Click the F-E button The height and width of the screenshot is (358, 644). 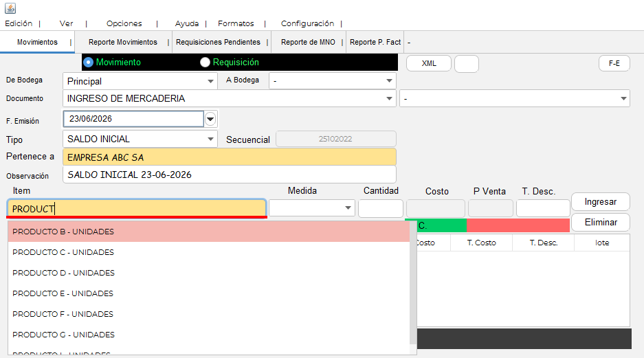(x=614, y=63)
